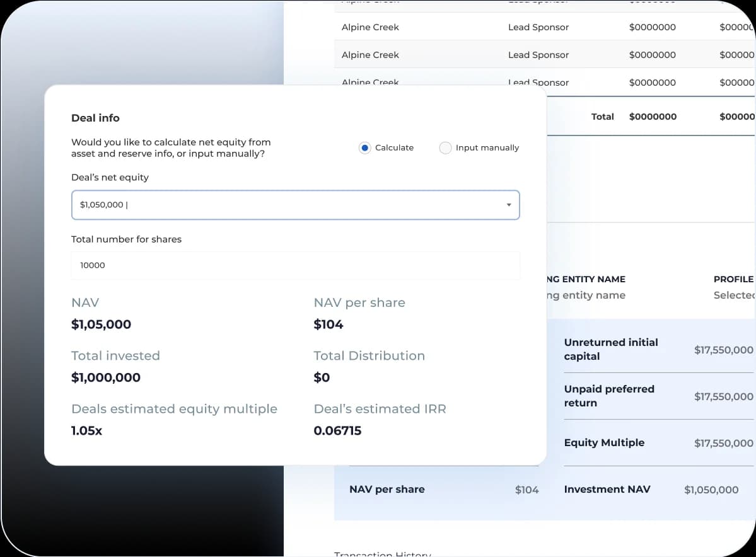Click the Investment NAV $1,050,000 amount

click(x=711, y=490)
